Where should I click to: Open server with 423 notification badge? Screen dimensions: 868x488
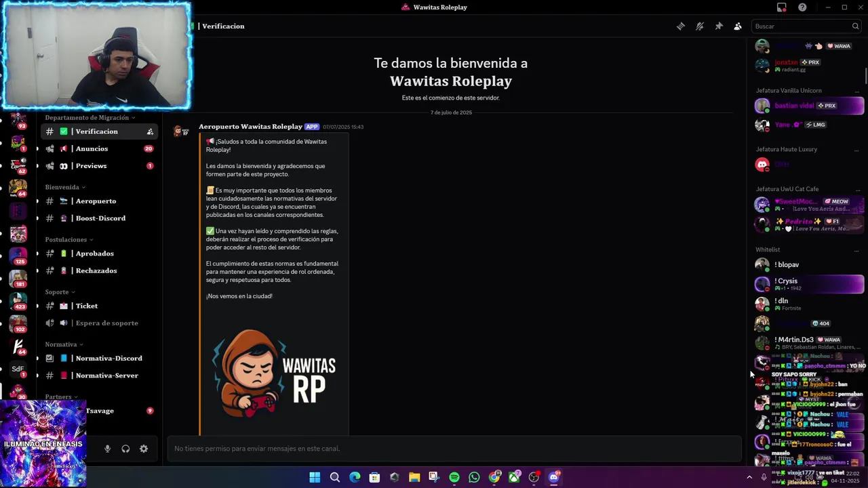18,301
